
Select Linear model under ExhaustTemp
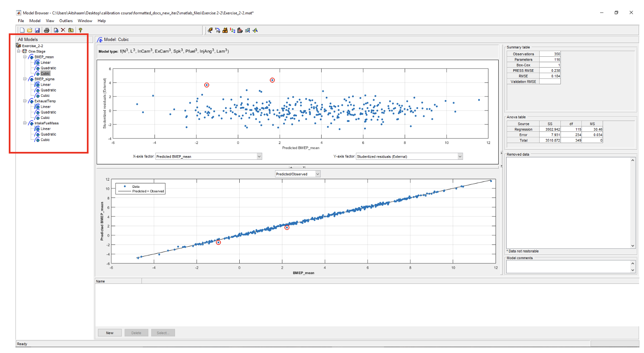46,107
